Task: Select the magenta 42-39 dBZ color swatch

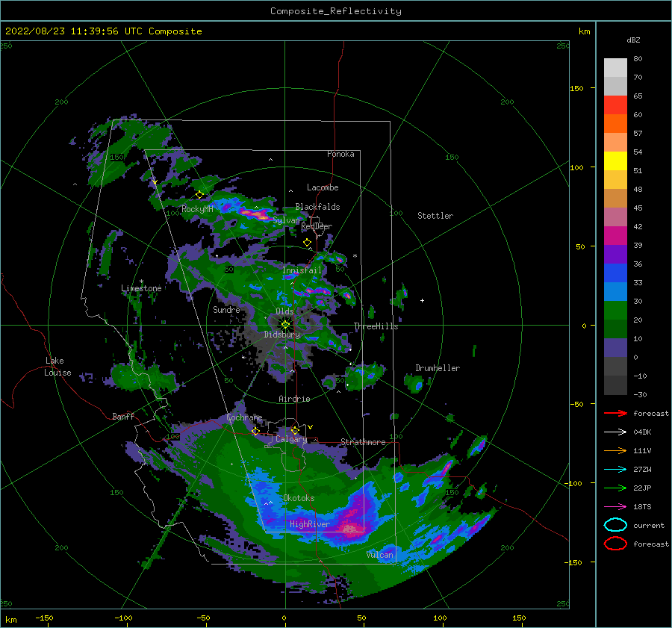Action: click(615, 236)
